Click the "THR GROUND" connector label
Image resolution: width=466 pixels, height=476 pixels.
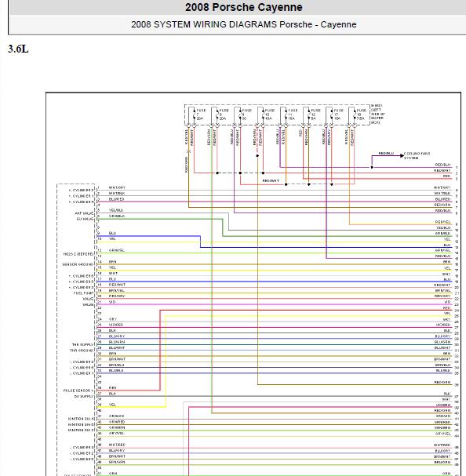[x=82, y=351]
